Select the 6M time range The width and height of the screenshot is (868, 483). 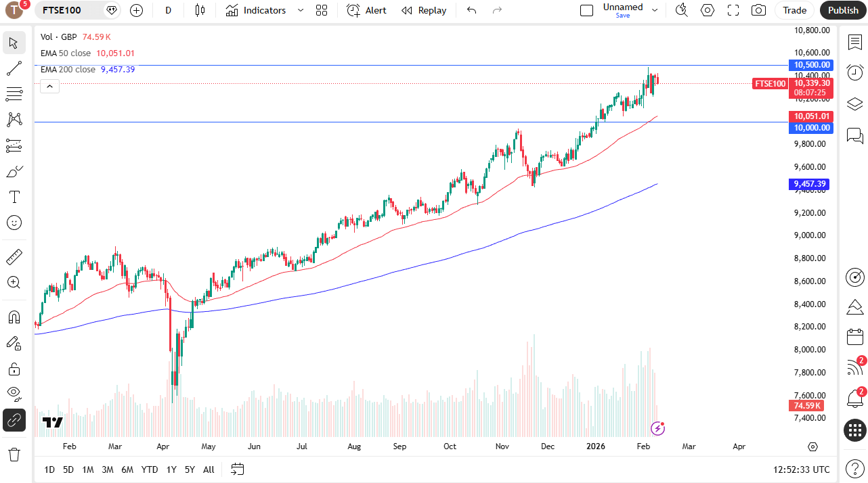pos(127,469)
